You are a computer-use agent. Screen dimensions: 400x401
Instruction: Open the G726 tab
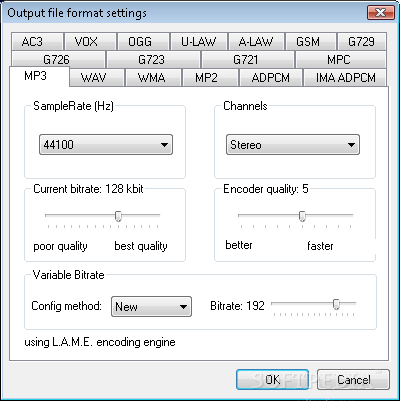coord(58,60)
